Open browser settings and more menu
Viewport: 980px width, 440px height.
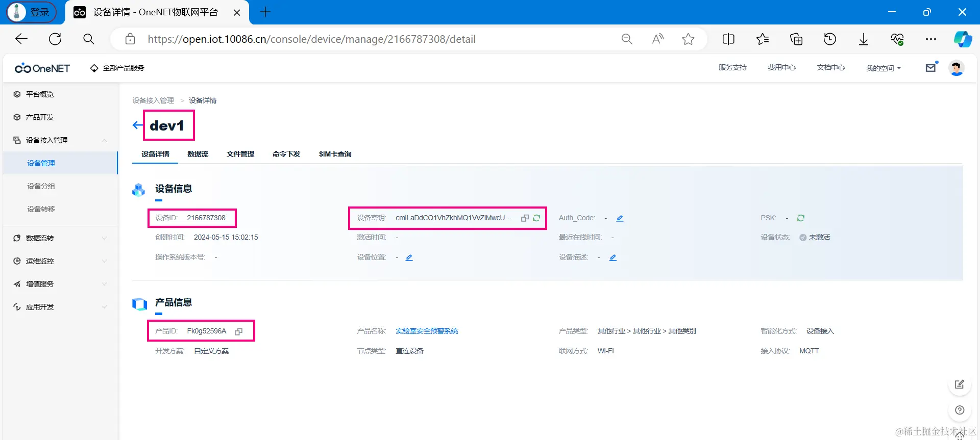click(x=931, y=39)
